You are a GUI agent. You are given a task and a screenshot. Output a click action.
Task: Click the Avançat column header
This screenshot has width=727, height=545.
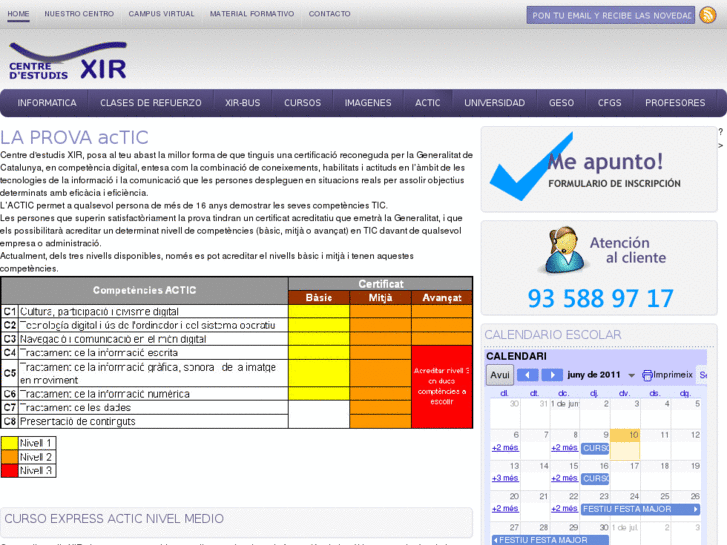coord(442,298)
